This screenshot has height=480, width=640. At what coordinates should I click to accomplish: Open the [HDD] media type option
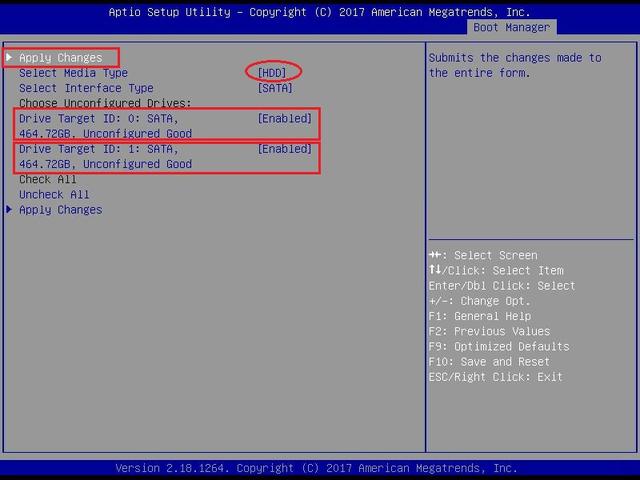[x=273, y=73]
